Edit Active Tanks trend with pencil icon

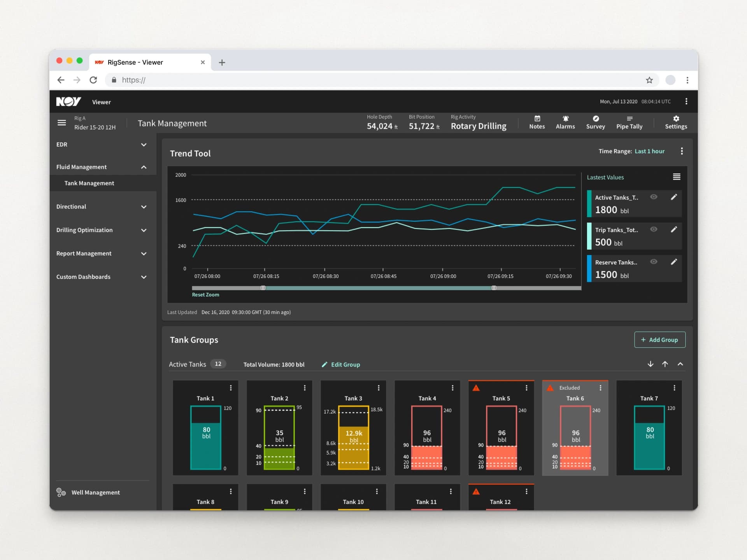click(674, 197)
